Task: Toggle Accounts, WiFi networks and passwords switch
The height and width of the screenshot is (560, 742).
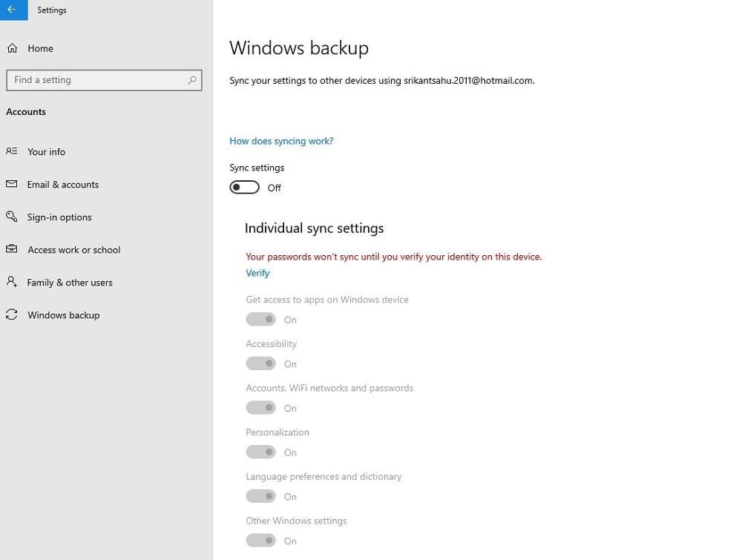Action: [260, 408]
